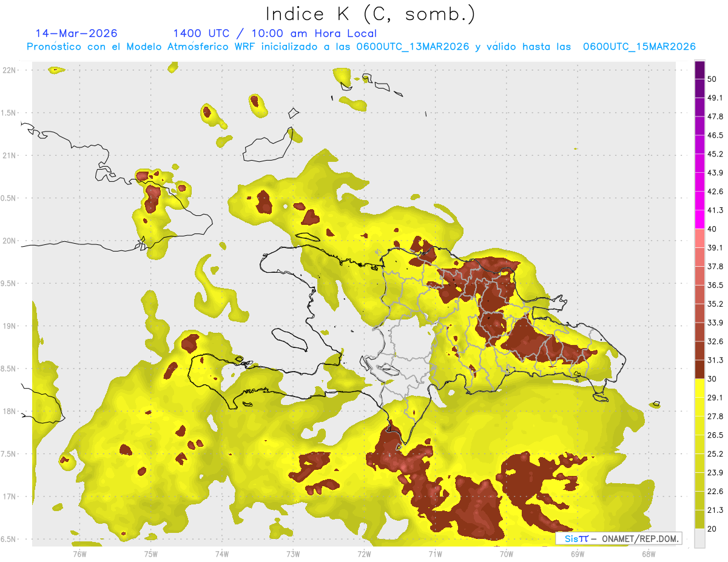
Task: Click the '69W' longitude label
Action: tap(578, 554)
